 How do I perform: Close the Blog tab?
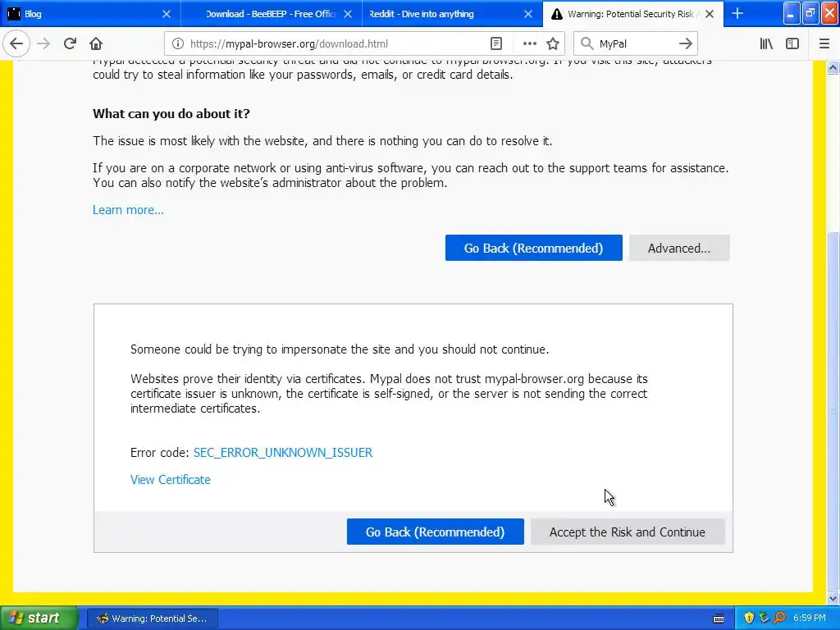[x=166, y=14]
